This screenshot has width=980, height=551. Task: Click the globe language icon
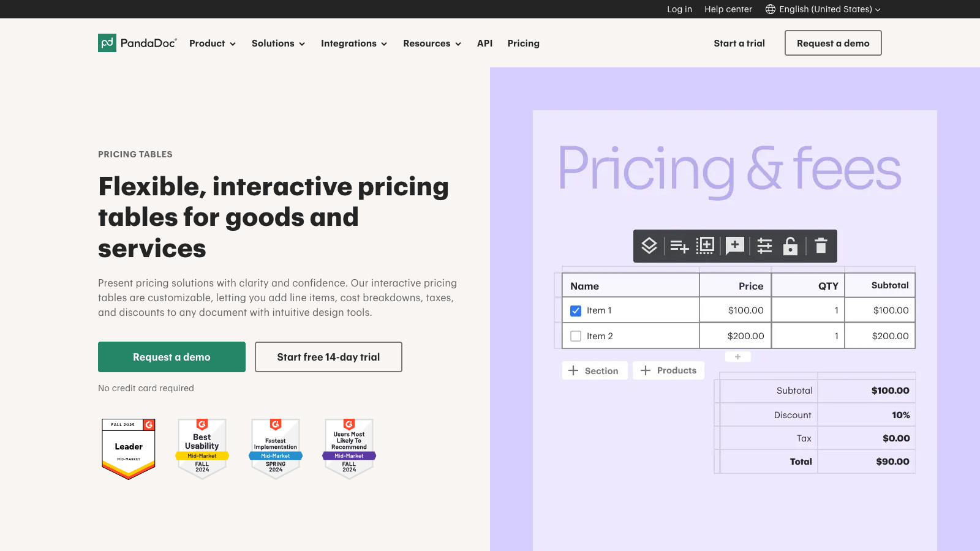(x=771, y=9)
